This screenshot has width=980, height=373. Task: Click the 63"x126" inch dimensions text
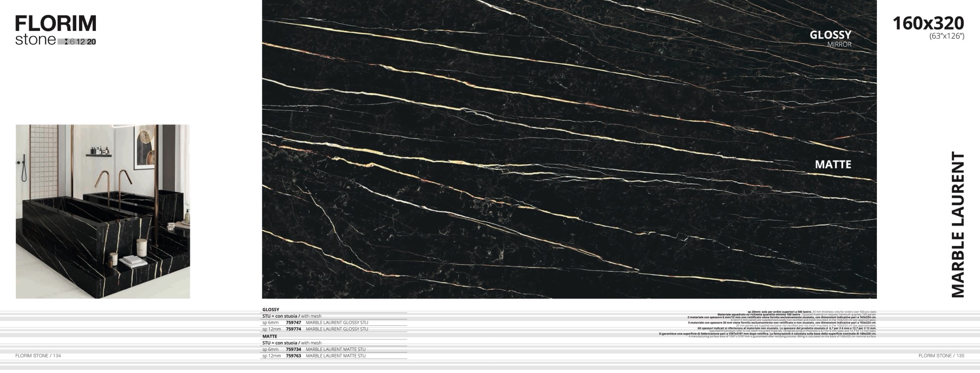(x=946, y=36)
